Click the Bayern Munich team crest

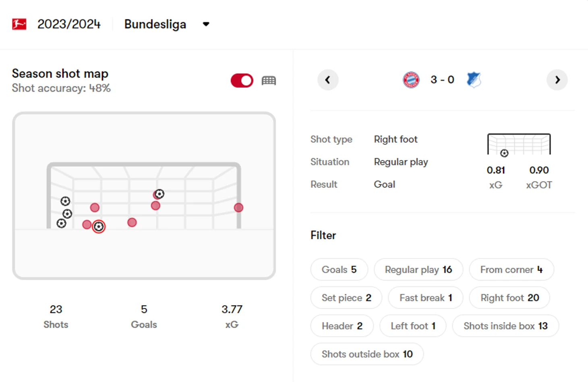[x=411, y=80]
